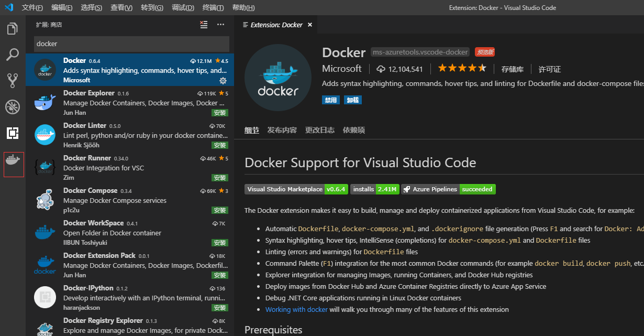644x336 pixels.
Task: Open the Extensions view icon
Action: click(13, 133)
